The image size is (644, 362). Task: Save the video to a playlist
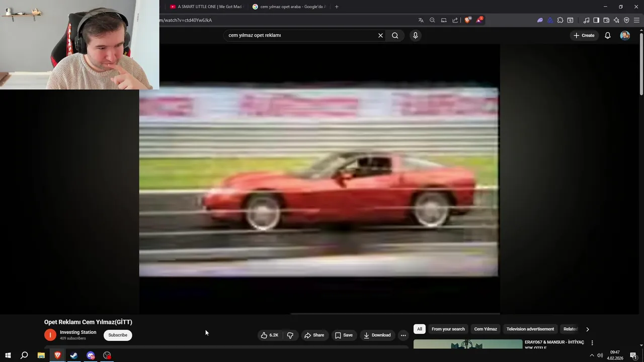coord(344,335)
